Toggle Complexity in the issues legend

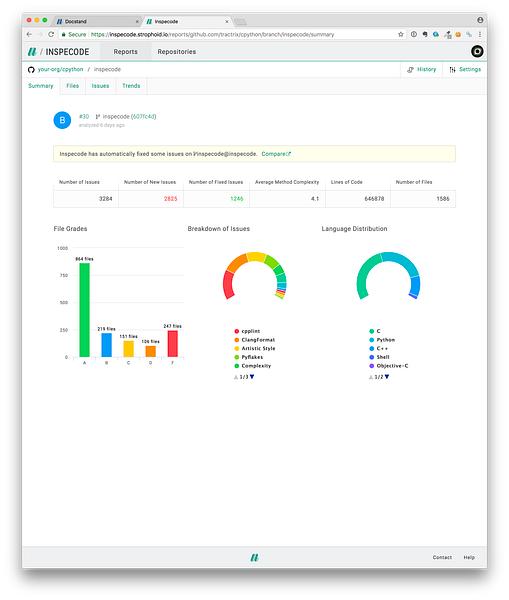tap(253, 366)
